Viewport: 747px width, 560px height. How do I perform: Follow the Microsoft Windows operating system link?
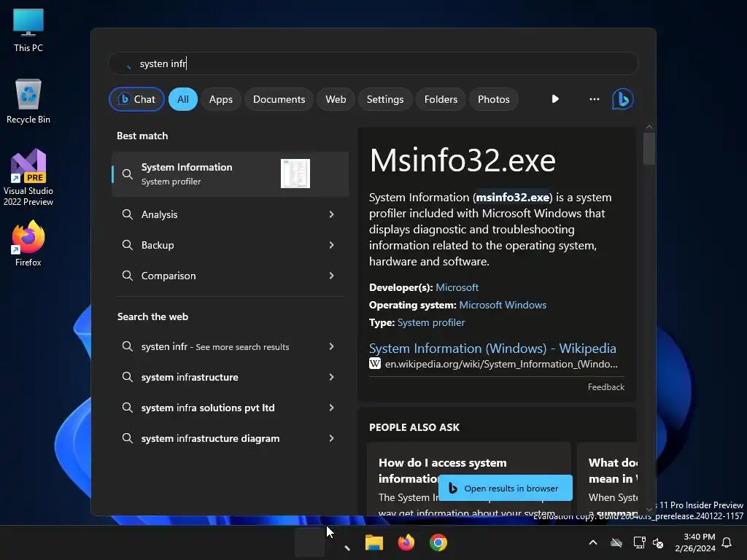coord(503,305)
